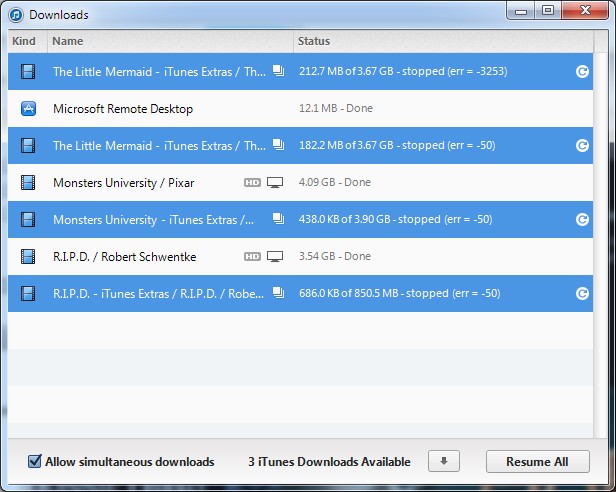Click '3 iTunes Downloads Available' label

(x=329, y=461)
